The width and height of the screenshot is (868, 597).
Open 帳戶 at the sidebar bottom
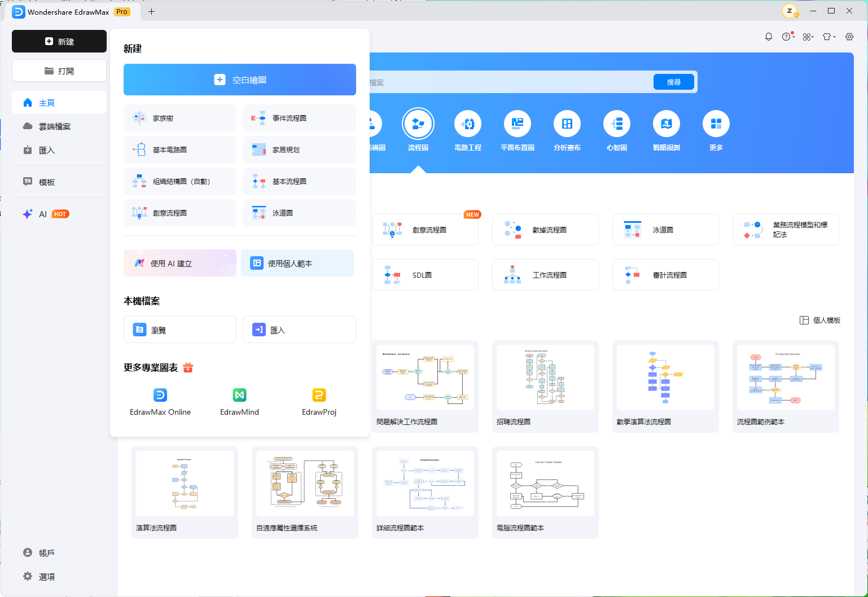pos(59,553)
